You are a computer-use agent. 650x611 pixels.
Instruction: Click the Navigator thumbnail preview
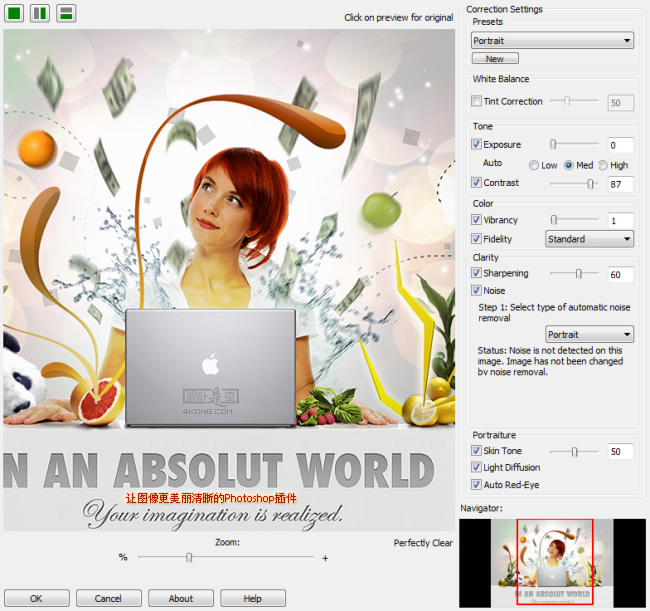coord(553,561)
